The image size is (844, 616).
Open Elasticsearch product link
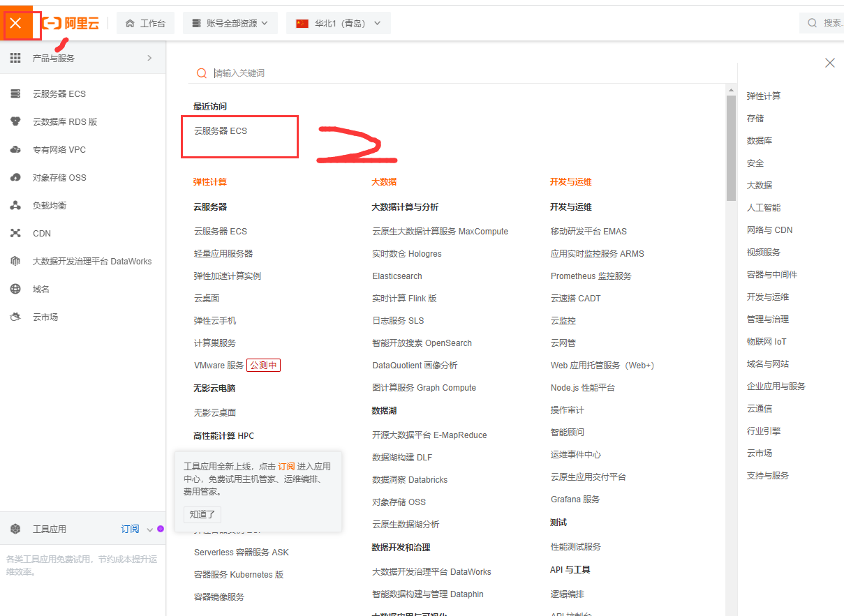397,276
